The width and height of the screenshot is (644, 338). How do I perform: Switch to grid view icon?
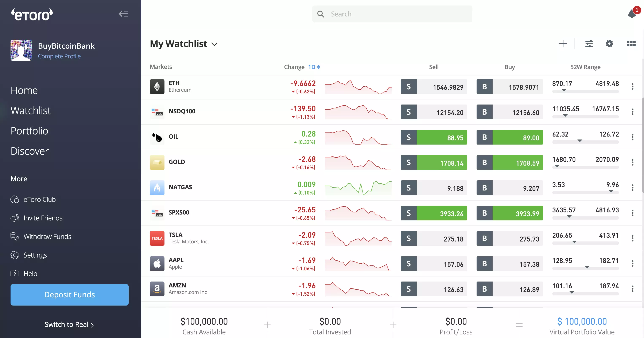click(631, 44)
